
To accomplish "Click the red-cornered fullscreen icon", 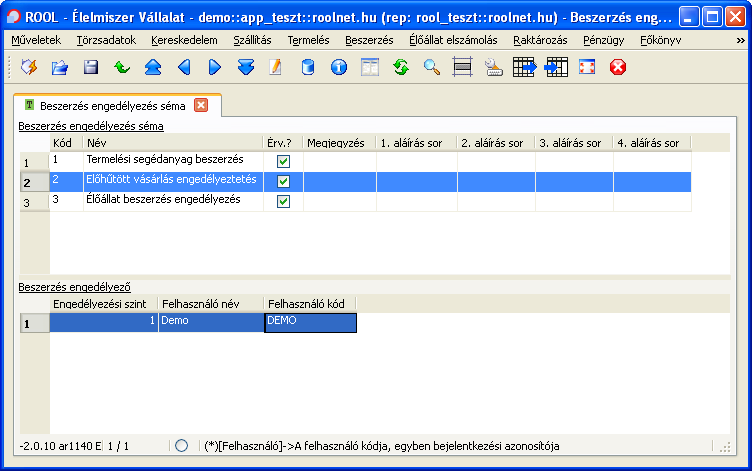I will click(587, 67).
